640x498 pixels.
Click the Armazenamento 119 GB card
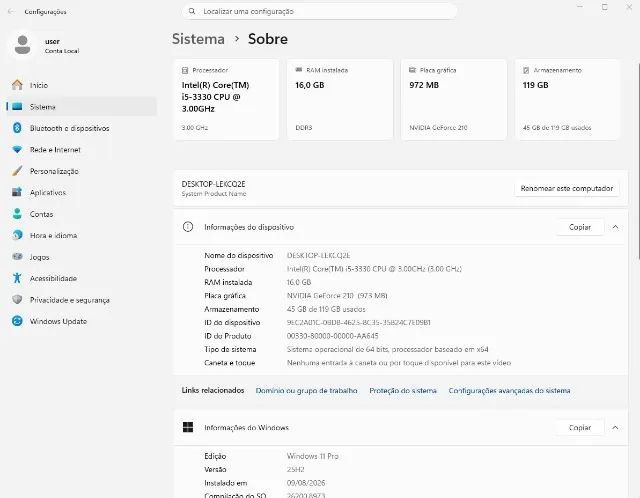coord(567,100)
